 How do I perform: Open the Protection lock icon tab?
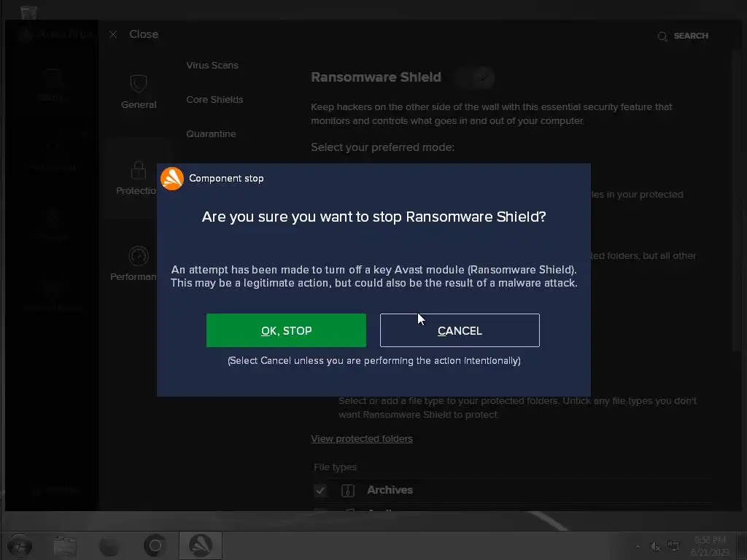point(139,170)
